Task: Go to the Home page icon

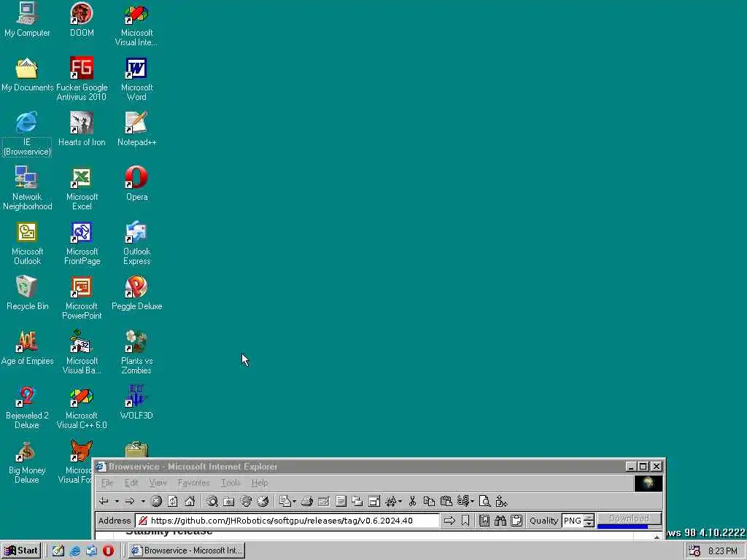Action: pyautogui.click(x=190, y=501)
